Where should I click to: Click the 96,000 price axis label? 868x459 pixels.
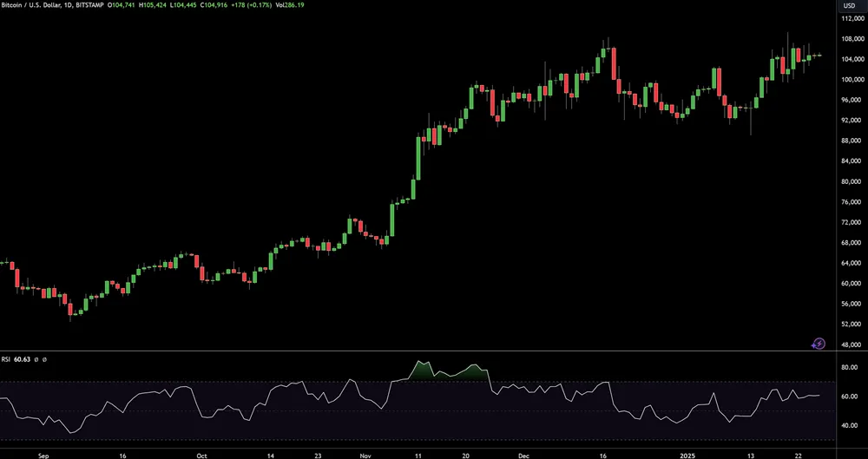pos(851,100)
